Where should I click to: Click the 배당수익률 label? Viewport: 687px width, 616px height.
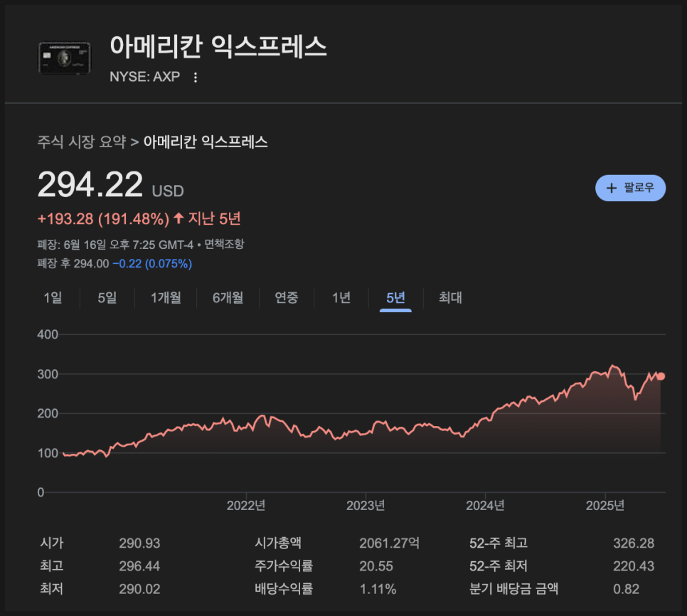click(284, 589)
